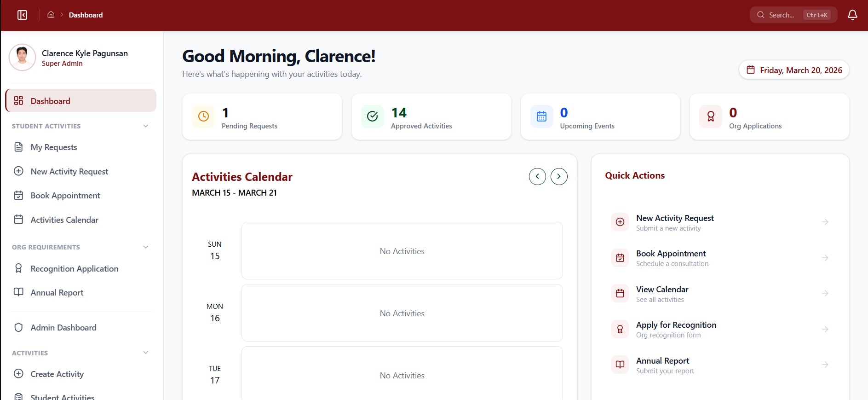This screenshot has width=868, height=400.
Task: Click the Friday, March 20, 2026 date badge
Action: coord(794,70)
